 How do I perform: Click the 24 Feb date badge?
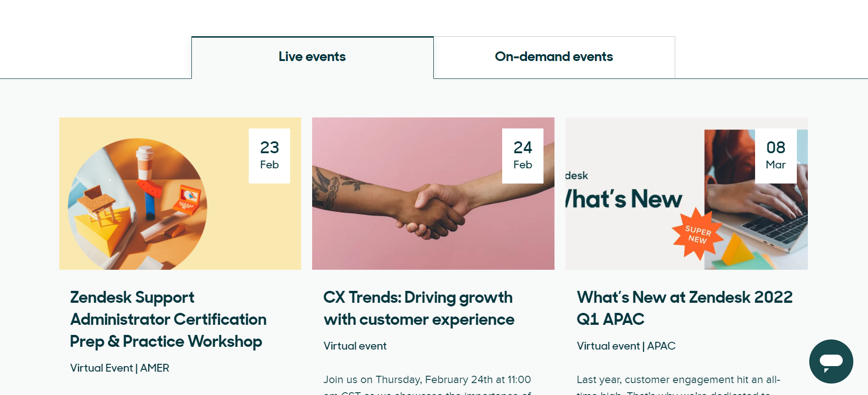[x=522, y=156]
